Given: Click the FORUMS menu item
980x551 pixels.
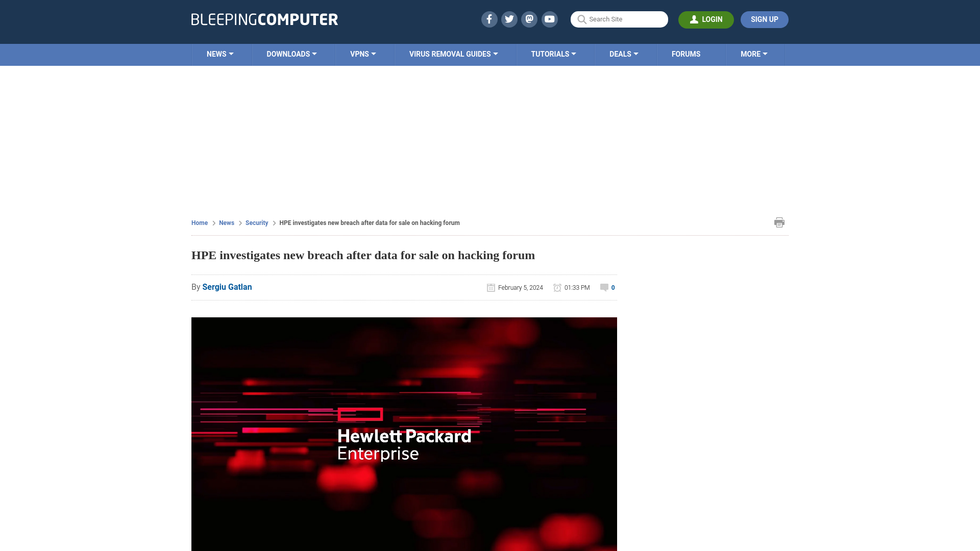Looking at the screenshot, I should pos(686,54).
